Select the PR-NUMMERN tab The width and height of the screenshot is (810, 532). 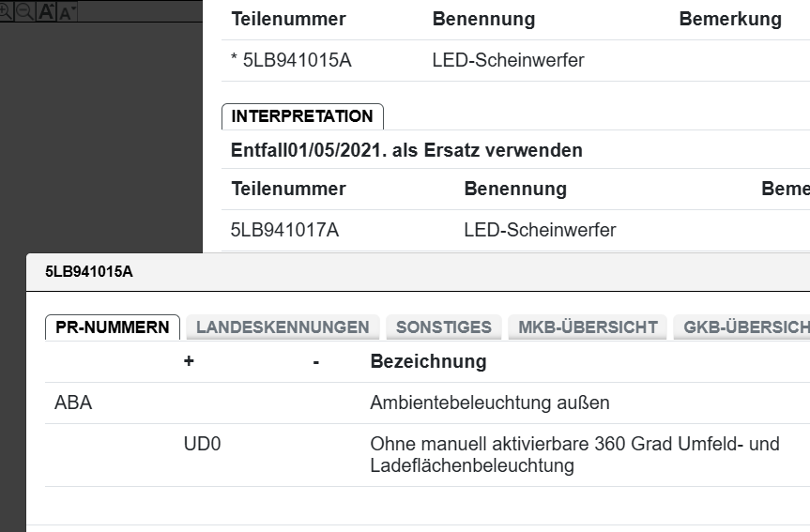(x=113, y=327)
